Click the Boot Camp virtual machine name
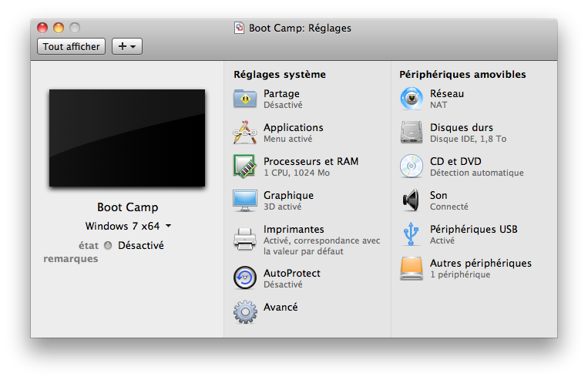 127,207
